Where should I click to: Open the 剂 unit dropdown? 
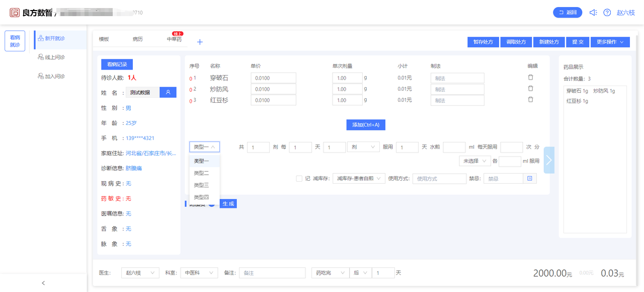pyautogui.click(x=363, y=147)
